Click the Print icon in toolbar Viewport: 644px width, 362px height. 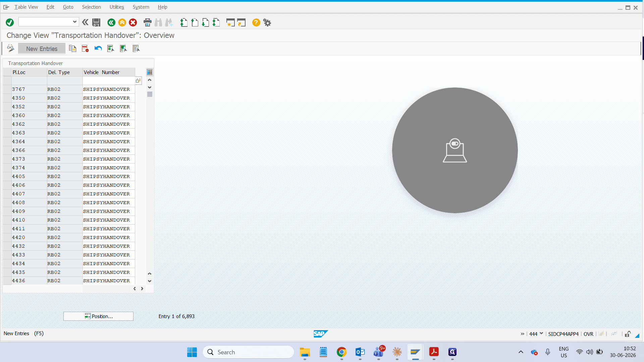148,22
